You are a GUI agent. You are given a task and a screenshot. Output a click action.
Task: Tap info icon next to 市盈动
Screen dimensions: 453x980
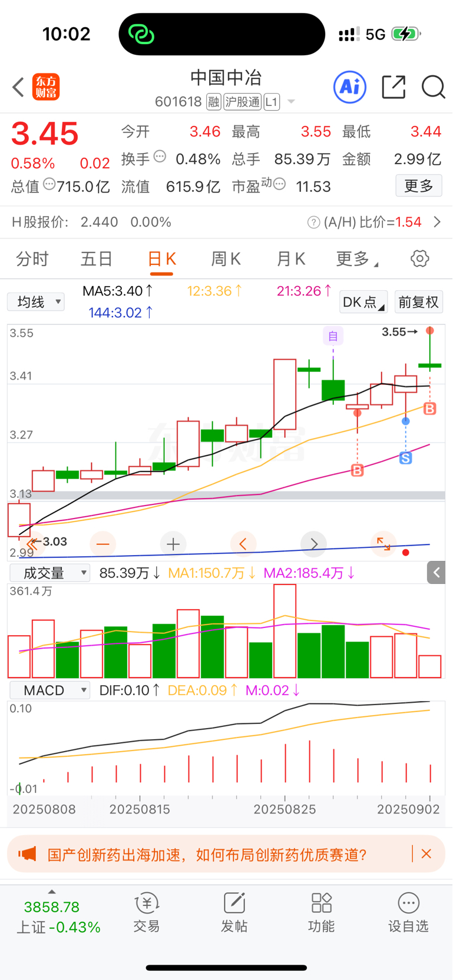pos(280,184)
